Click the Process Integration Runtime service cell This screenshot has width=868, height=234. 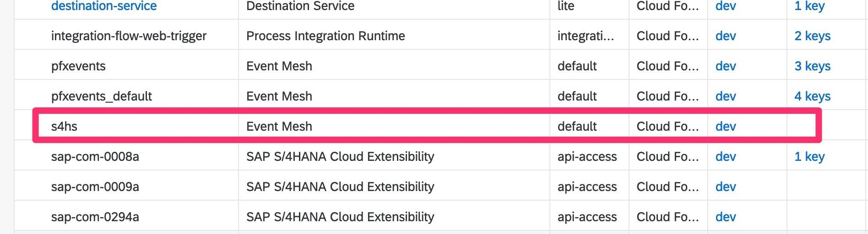[x=325, y=36]
